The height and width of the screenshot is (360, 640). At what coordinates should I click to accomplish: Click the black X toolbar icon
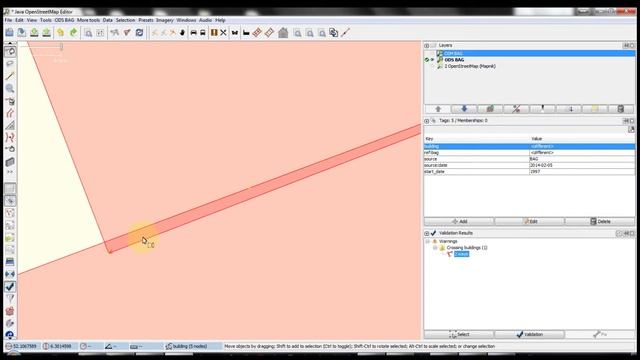tap(223, 33)
